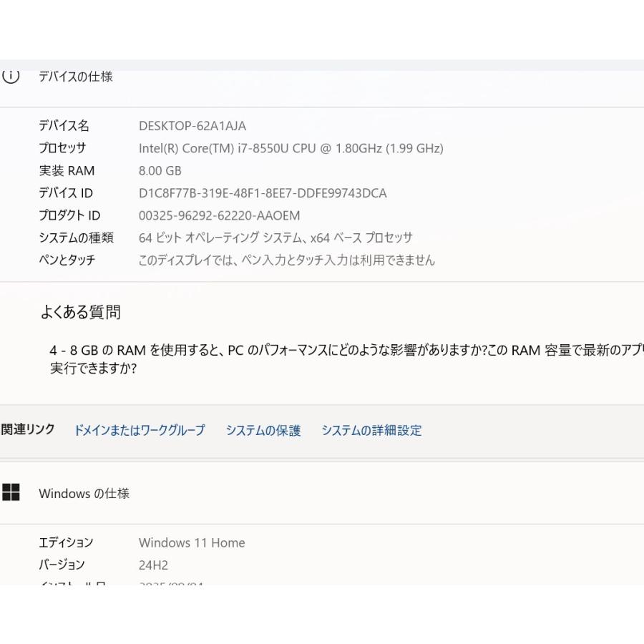This screenshot has width=644, height=644.
Task: Select the pen and touch value text
Action: [x=286, y=260]
